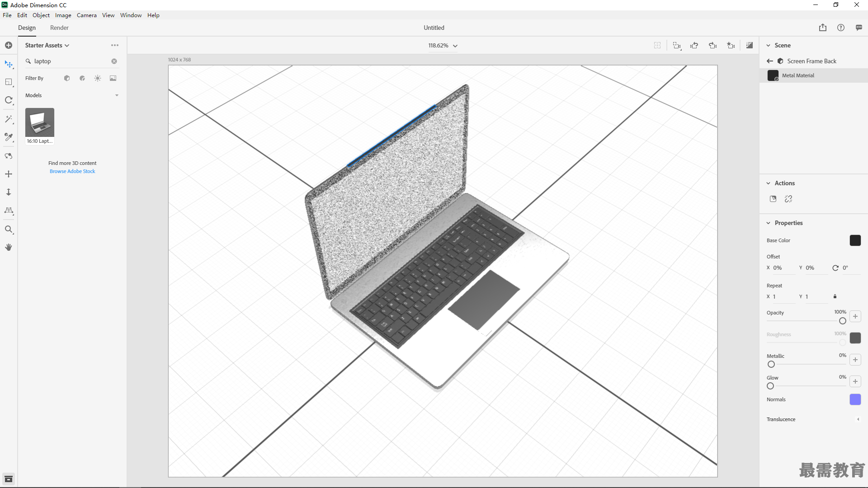Switch to the Design tab
This screenshot has height=488, width=868.
(27, 28)
